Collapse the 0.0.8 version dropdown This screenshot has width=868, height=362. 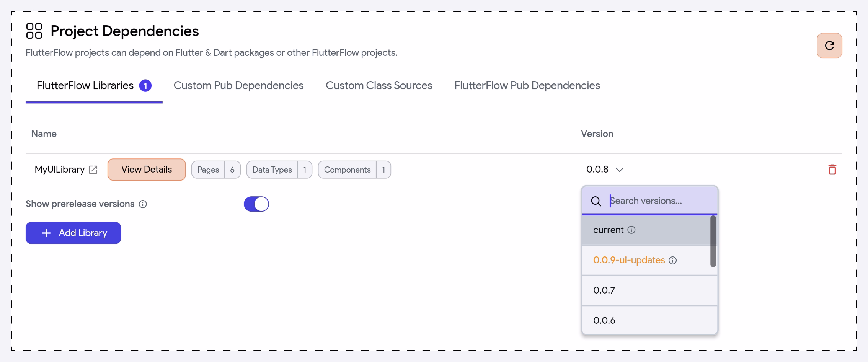(x=605, y=170)
